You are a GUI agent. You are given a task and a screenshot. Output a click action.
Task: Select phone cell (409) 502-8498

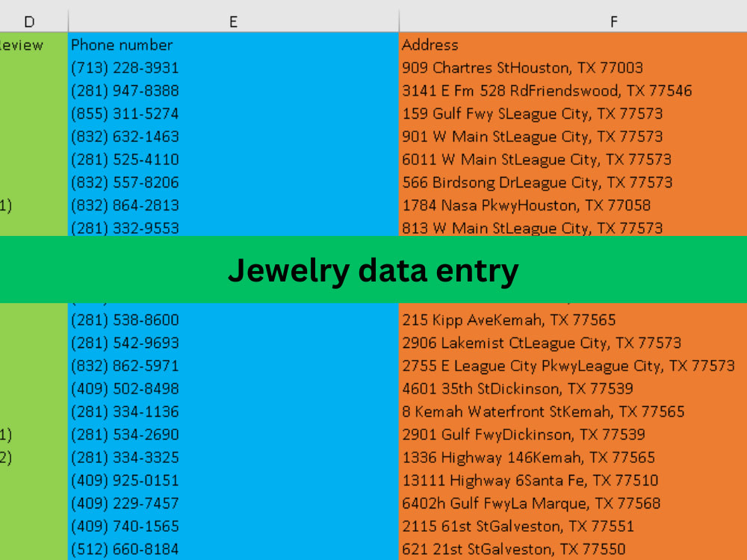point(233,388)
